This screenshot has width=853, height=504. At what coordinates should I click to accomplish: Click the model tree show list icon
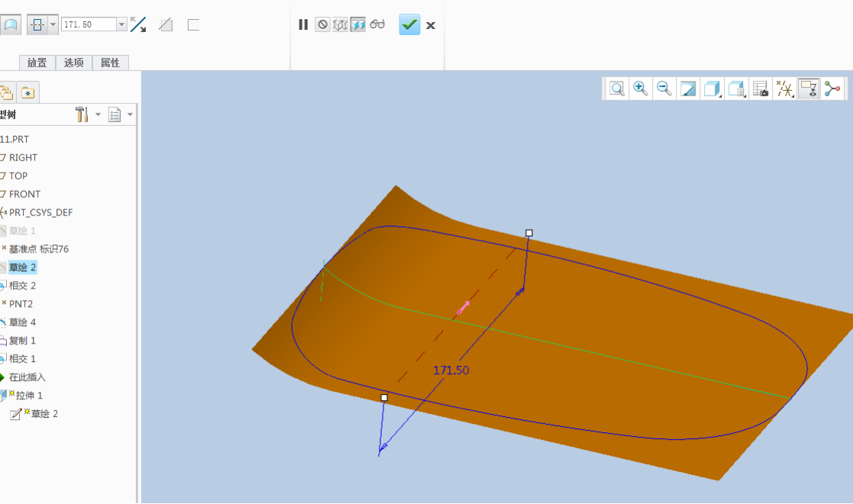[115, 115]
